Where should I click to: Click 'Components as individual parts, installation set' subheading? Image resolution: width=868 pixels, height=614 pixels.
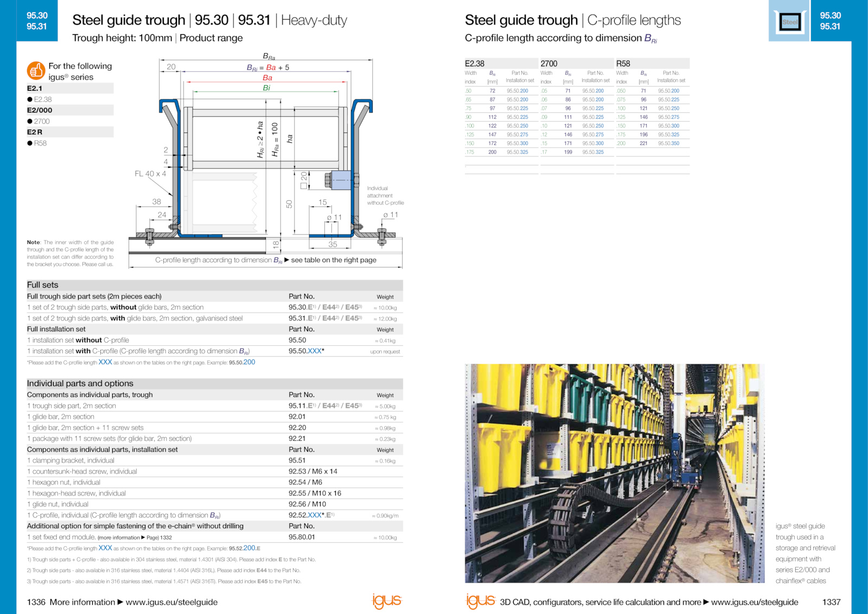(103, 450)
